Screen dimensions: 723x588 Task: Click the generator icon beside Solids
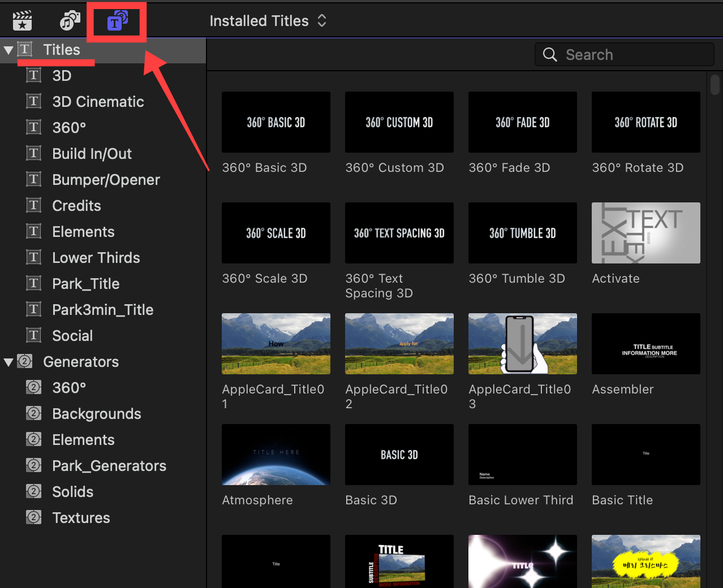point(34,491)
